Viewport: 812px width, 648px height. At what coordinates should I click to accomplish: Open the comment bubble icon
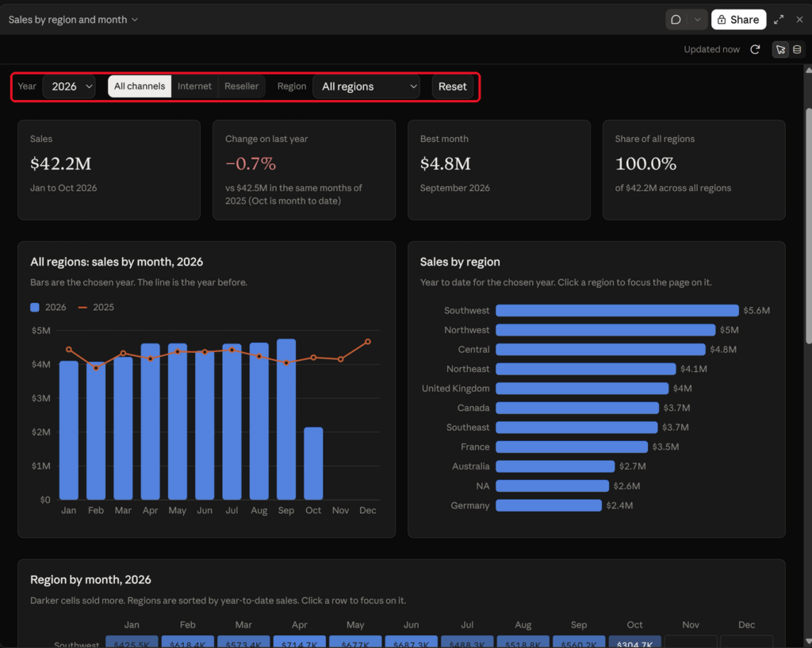tap(676, 20)
